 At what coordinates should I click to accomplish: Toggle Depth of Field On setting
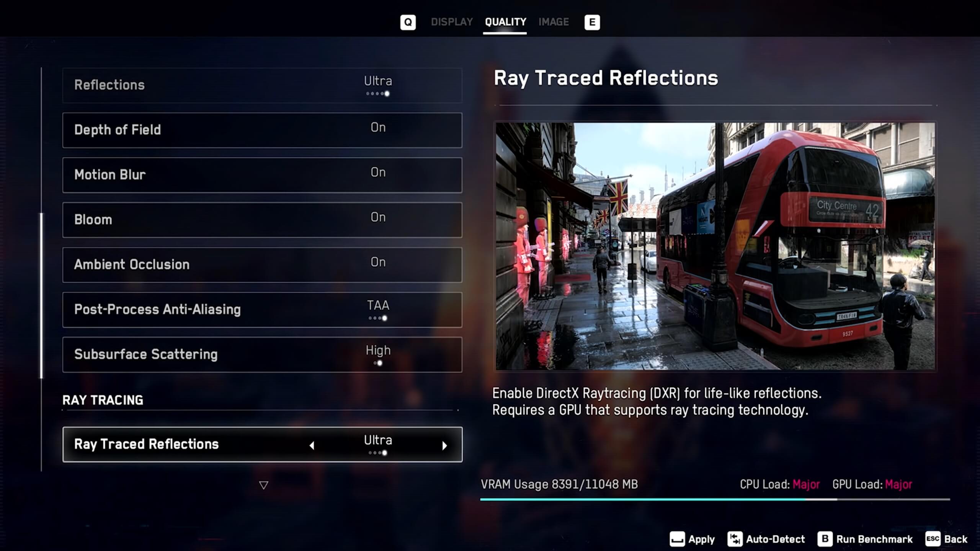pos(377,129)
